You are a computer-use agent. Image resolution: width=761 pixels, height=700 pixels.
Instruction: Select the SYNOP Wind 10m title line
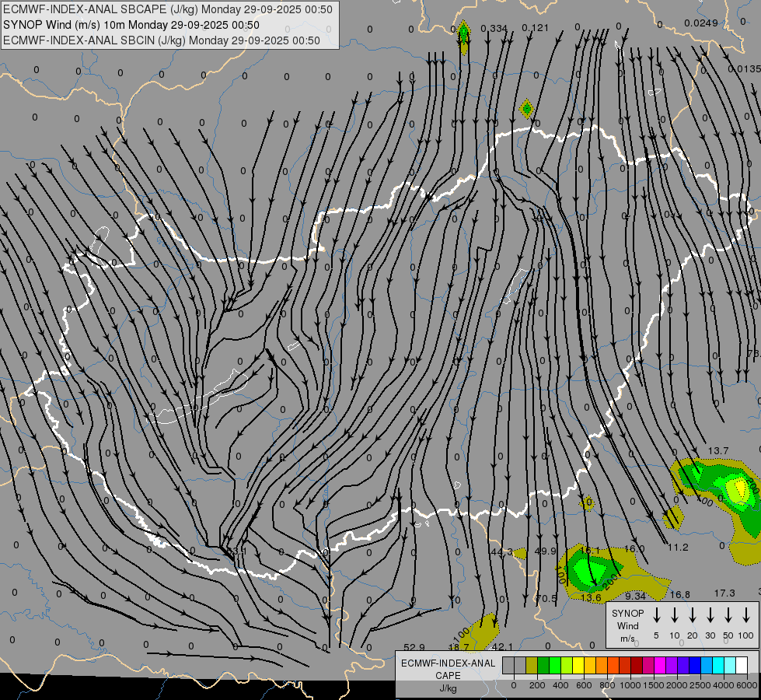pyautogui.click(x=131, y=25)
